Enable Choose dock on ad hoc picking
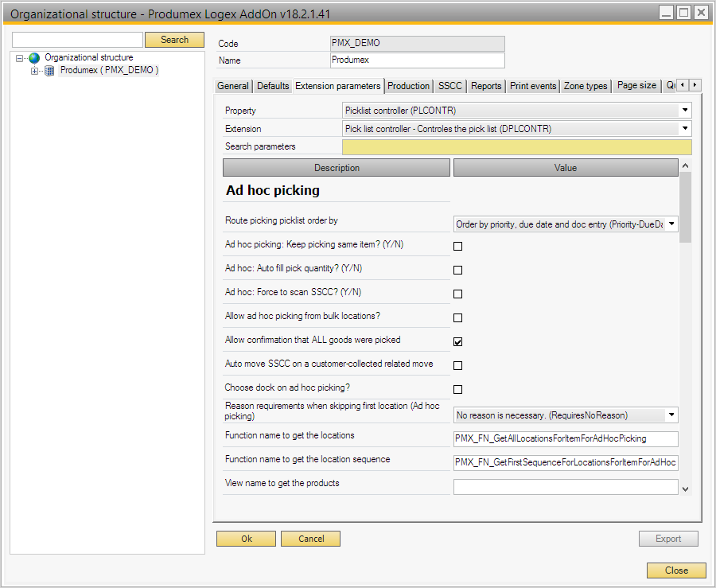 coord(457,389)
